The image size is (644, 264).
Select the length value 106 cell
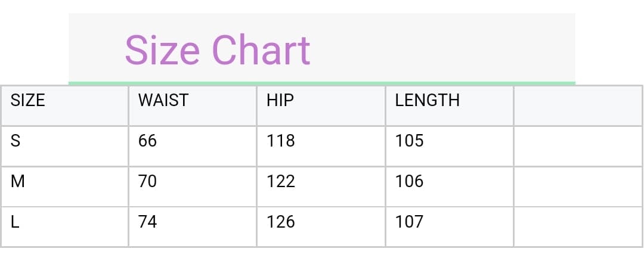(449, 187)
